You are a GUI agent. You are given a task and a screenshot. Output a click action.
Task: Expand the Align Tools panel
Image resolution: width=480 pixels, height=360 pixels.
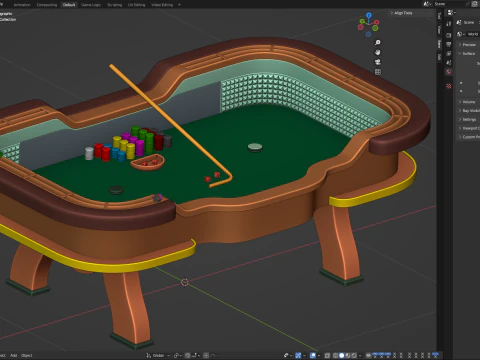click(402, 13)
